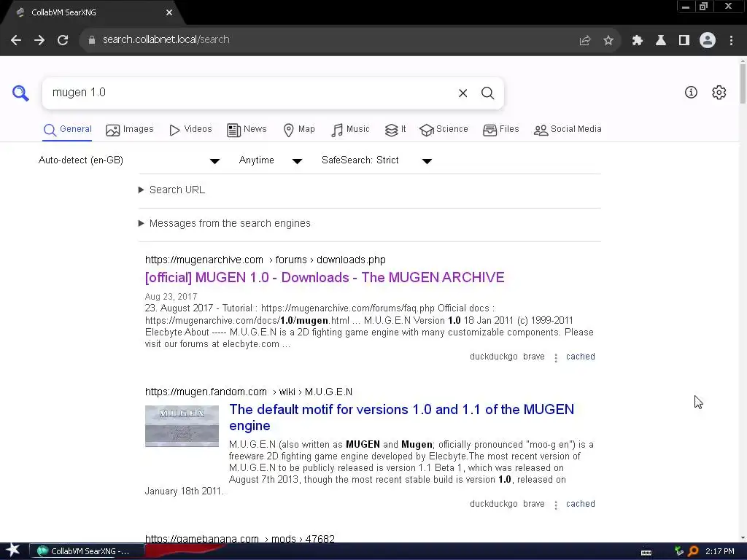Expand Search URL section
Viewport: 747px width, 560px height.
tap(172, 190)
